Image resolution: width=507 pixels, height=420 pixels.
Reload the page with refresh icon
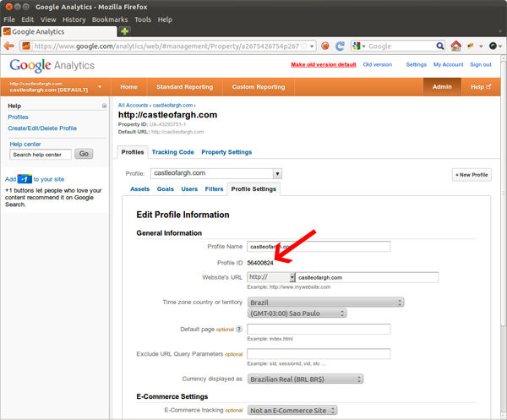click(x=340, y=46)
